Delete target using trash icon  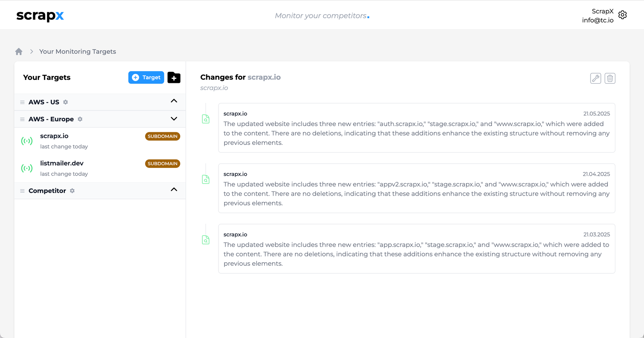pos(610,78)
